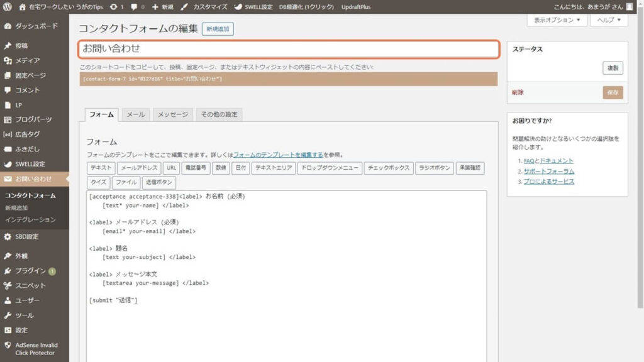This screenshot has width=644, height=362.
Task: Click the 保存 button
Action: coord(613,92)
